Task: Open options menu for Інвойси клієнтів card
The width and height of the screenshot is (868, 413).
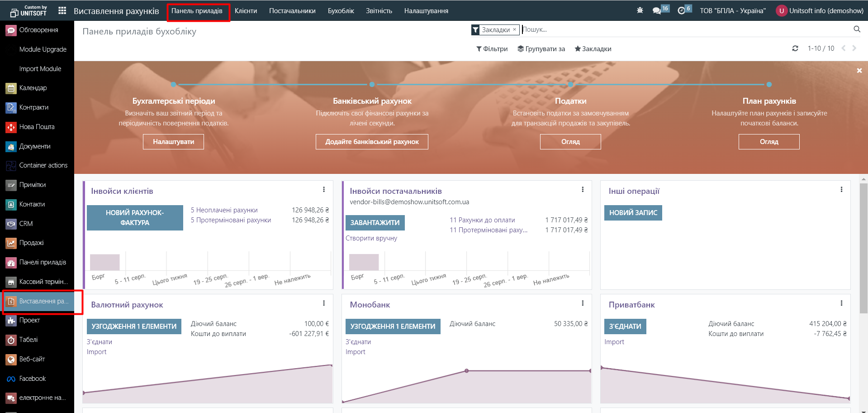Action: (x=324, y=190)
